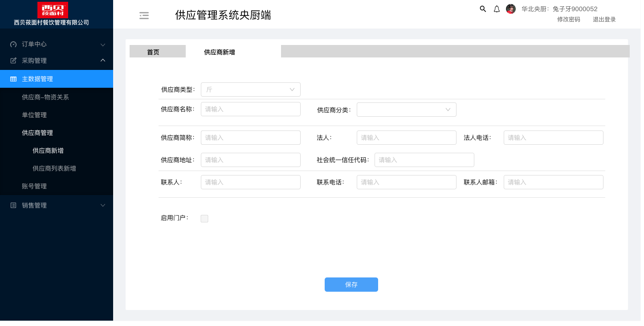Expand the 订单中心 menu chevron
The image size is (644, 326).
click(x=103, y=45)
